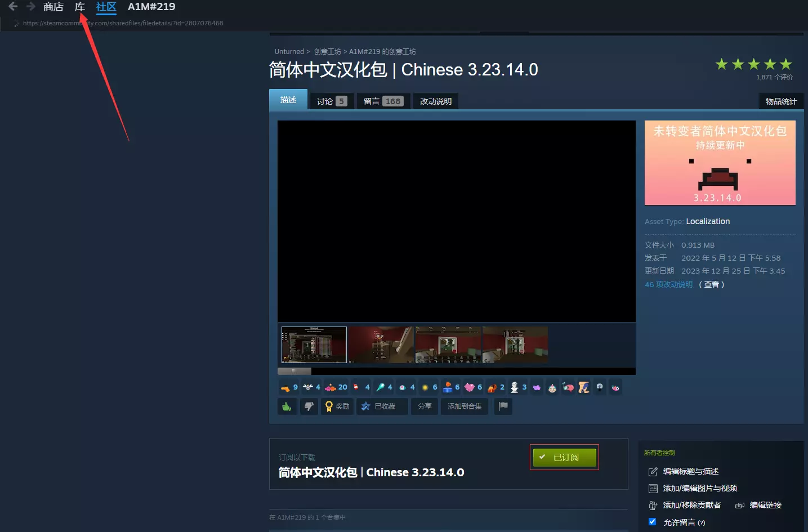Click the chain icon beside 编辑链接

(x=740, y=506)
